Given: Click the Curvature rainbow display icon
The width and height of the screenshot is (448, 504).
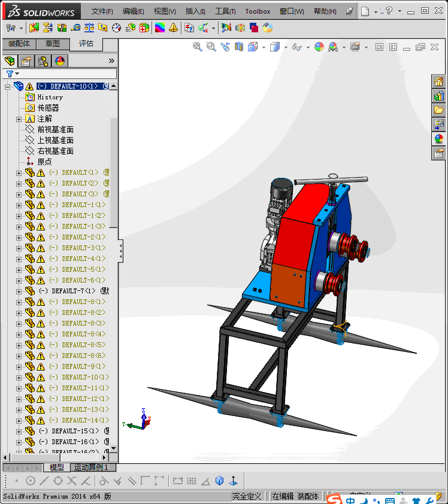Looking at the screenshot, I should 159,28.
